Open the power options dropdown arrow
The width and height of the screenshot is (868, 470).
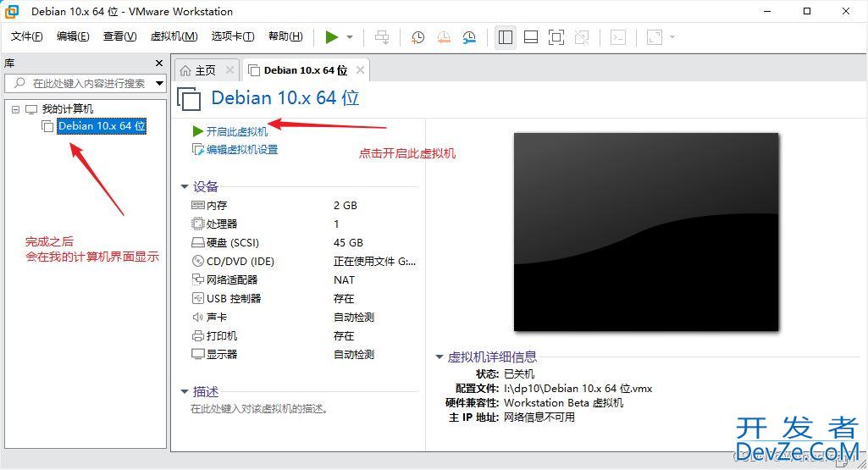tap(349, 37)
